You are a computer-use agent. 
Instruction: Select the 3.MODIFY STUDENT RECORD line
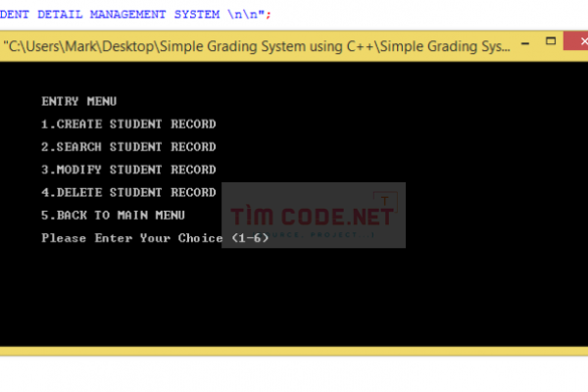pos(128,170)
